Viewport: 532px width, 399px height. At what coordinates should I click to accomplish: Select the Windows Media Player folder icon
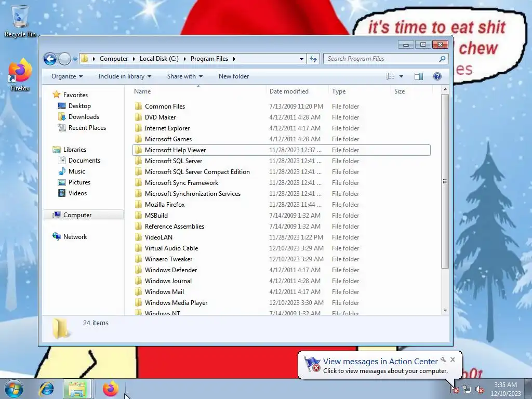138,303
